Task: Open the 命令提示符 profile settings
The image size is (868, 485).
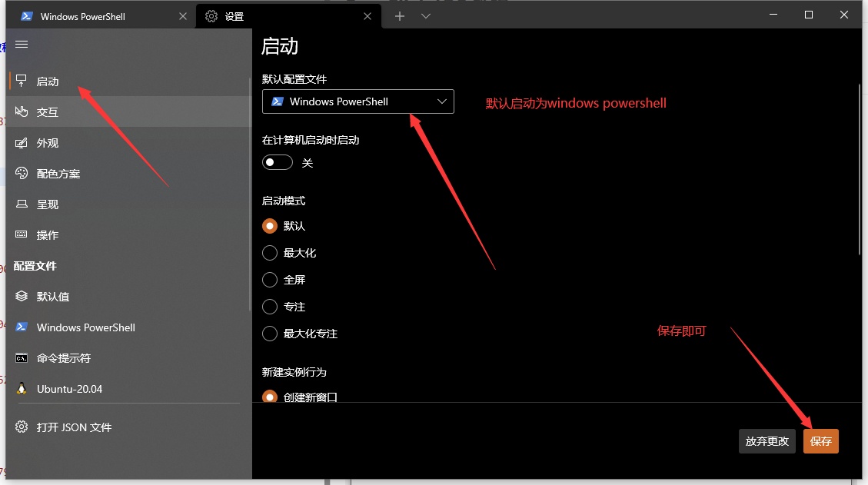Action: 129,358
